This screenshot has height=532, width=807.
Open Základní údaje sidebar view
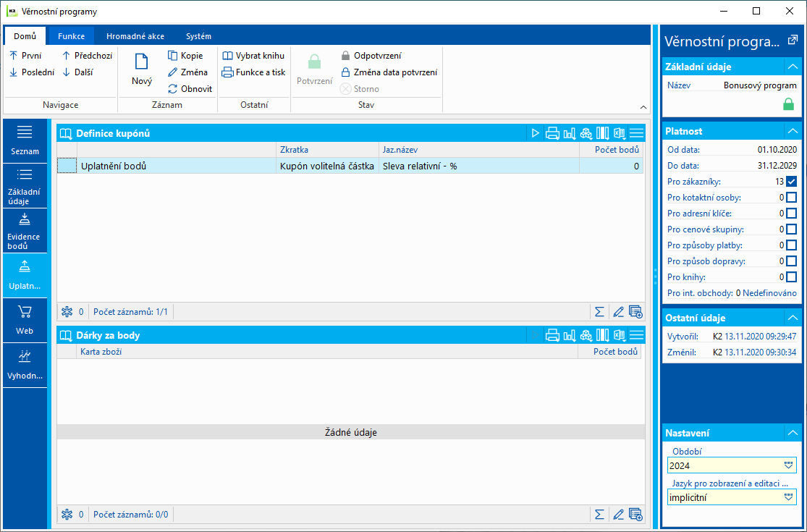tap(25, 186)
